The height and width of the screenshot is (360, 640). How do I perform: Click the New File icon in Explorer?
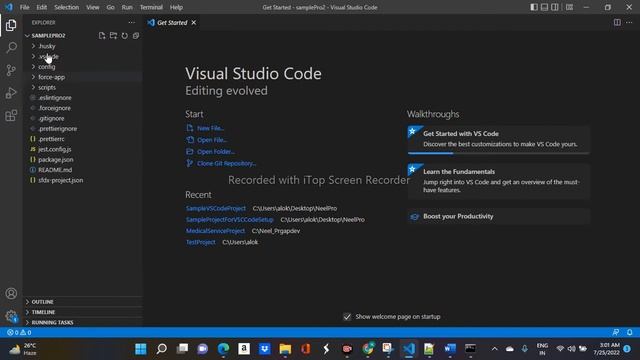click(x=102, y=36)
